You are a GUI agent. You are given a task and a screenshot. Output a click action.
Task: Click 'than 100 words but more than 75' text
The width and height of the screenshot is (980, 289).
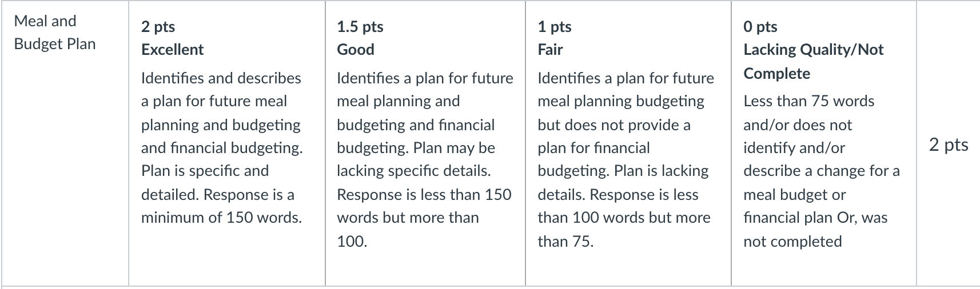click(x=624, y=230)
